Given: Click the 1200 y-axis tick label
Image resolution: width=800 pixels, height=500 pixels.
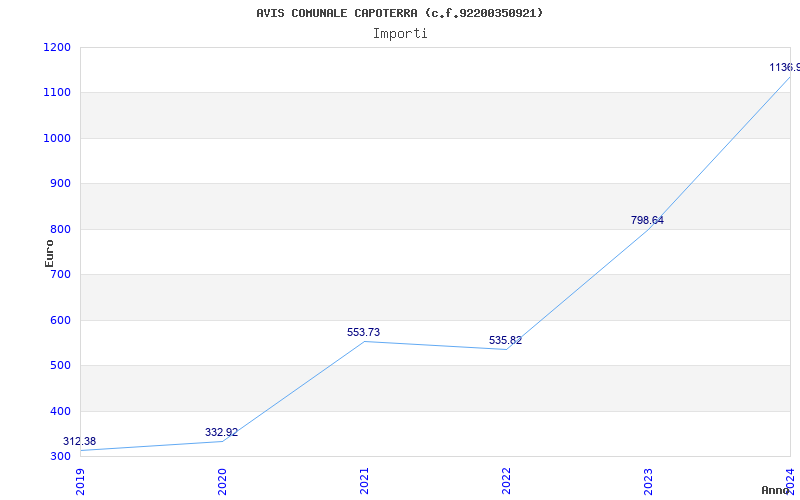Looking at the screenshot, I should tap(57, 47).
